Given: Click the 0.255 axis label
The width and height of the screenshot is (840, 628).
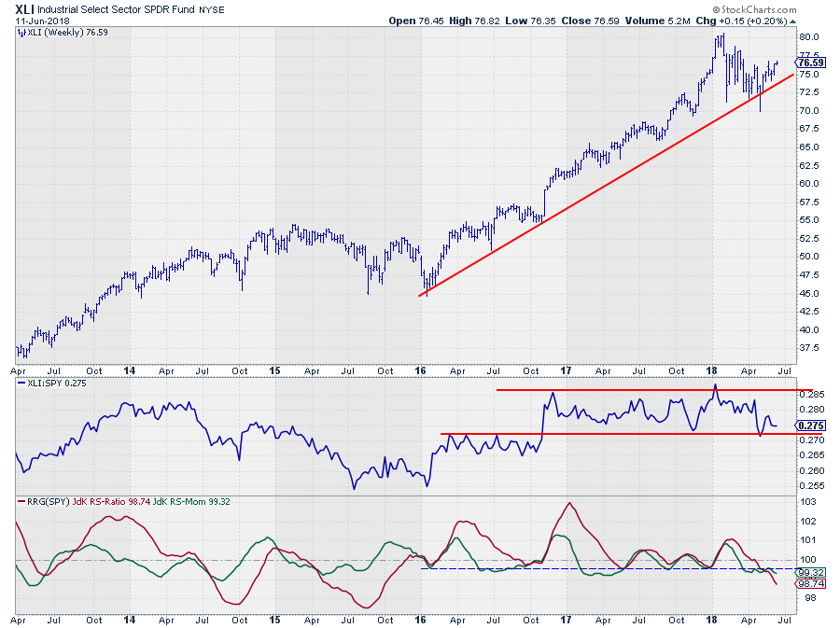Looking at the screenshot, I should pos(811,486).
